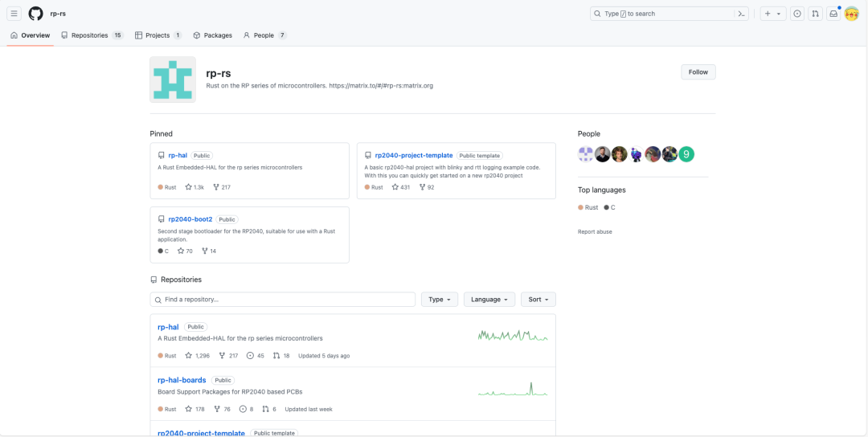Click the 217 forks in rp-hal list row
Viewport: 868px width, 437px height.
pyautogui.click(x=228, y=356)
